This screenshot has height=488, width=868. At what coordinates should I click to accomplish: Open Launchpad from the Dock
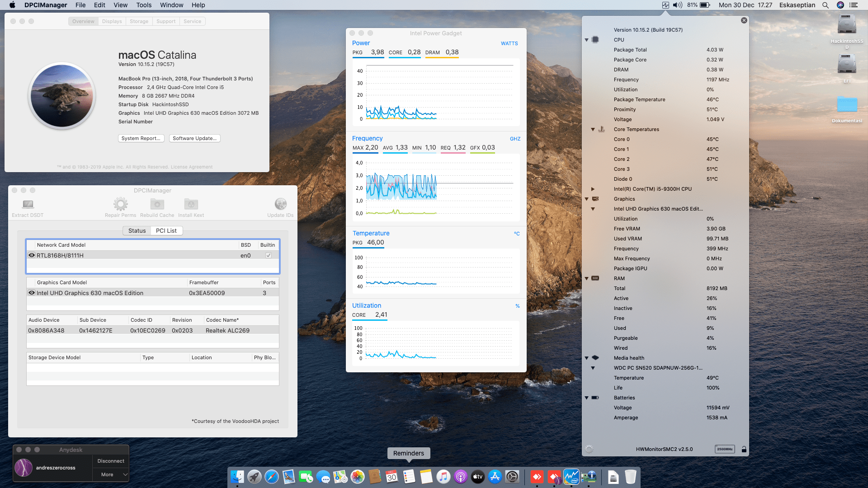point(255,477)
